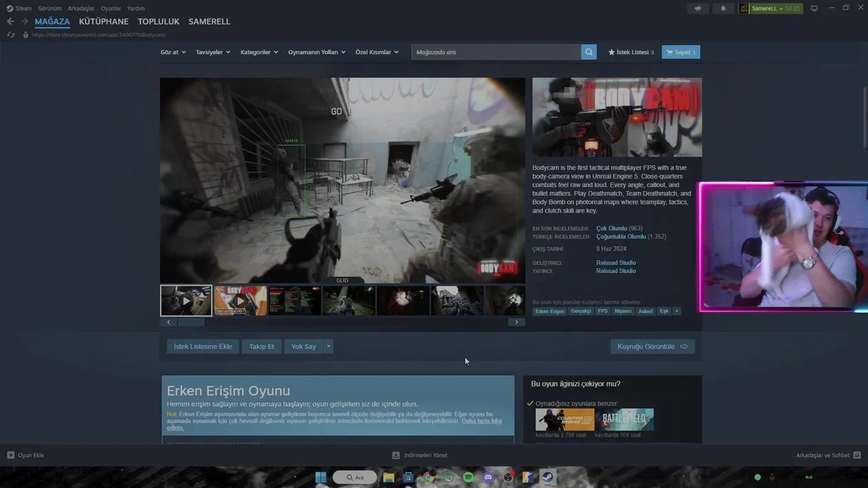Focus the Mağazada ara search field
868x488 pixels.
point(496,52)
